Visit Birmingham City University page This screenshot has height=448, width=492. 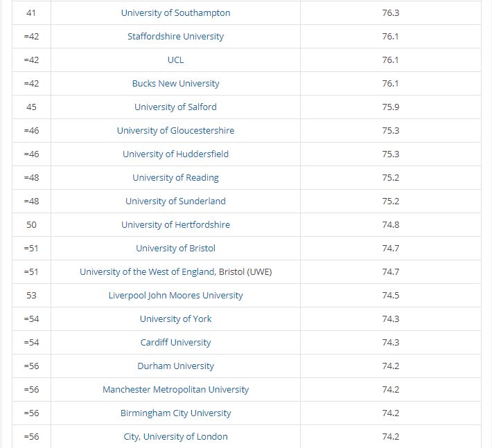pyautogui.click(x=175, y=413)
